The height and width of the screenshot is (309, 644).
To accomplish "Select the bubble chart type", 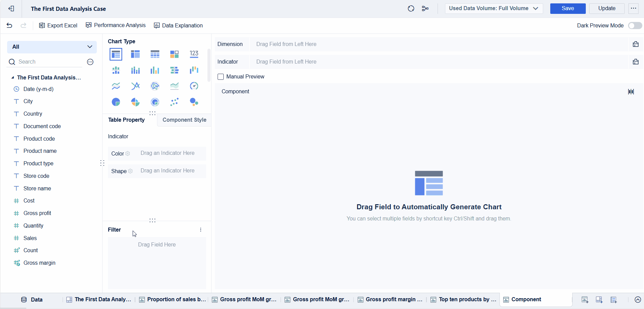I will [x=194, y=102].
